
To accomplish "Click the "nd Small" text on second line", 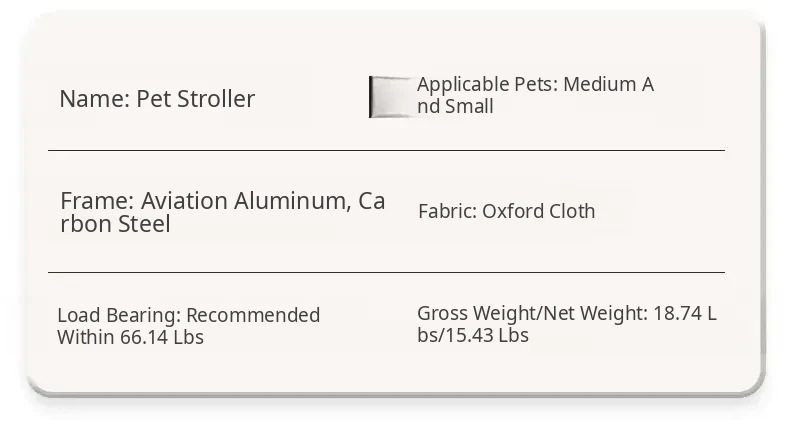I will pos(455,106).
